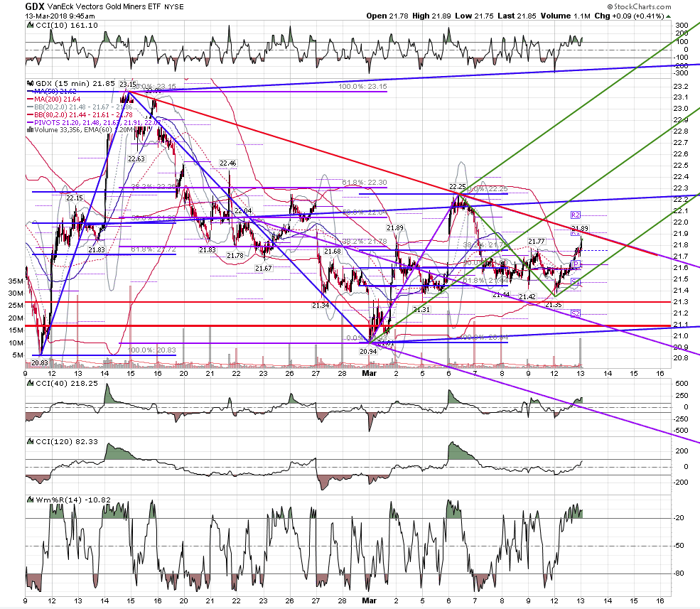Click the S2 pivot label box

tap(576, 314)
